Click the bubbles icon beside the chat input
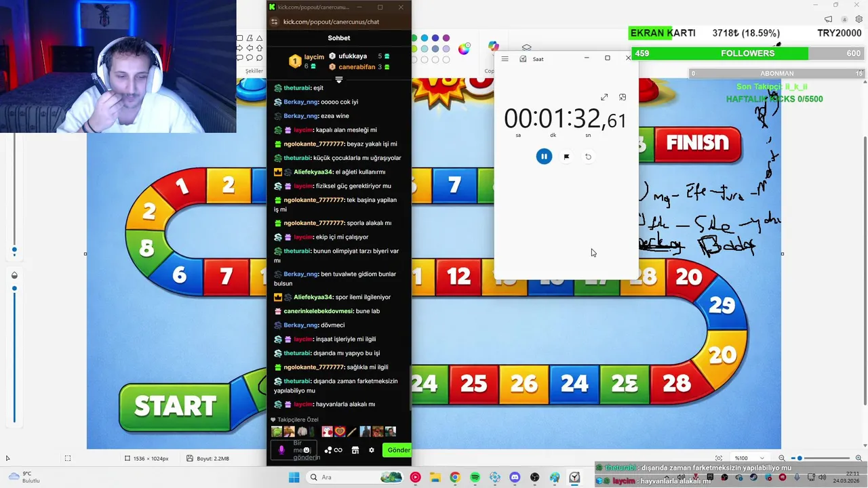Screen dimensions: 868x488 328,450
